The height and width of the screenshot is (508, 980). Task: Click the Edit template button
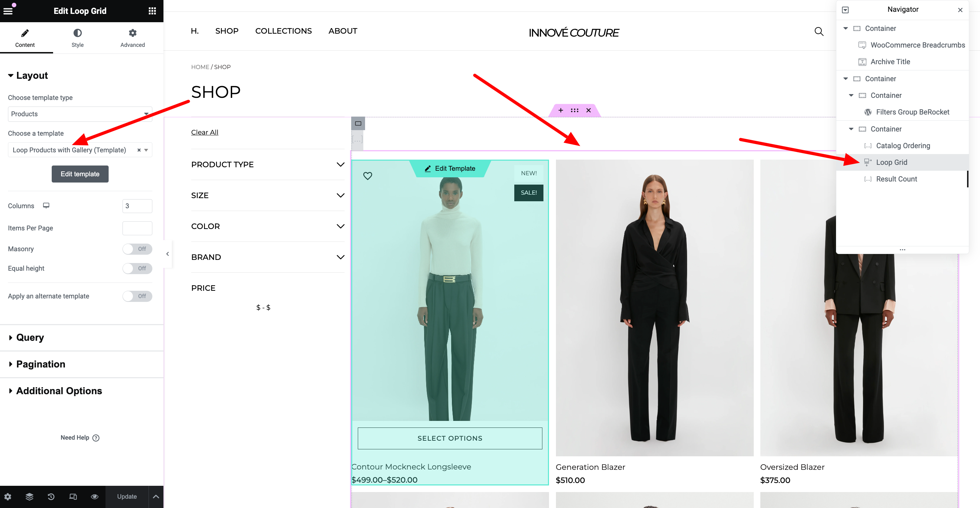pos(80,174)
